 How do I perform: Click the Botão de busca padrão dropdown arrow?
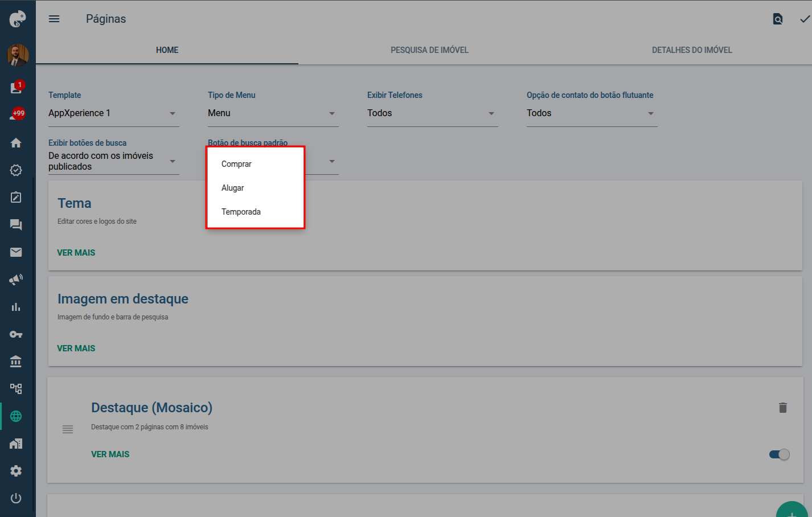pos(332,162)
